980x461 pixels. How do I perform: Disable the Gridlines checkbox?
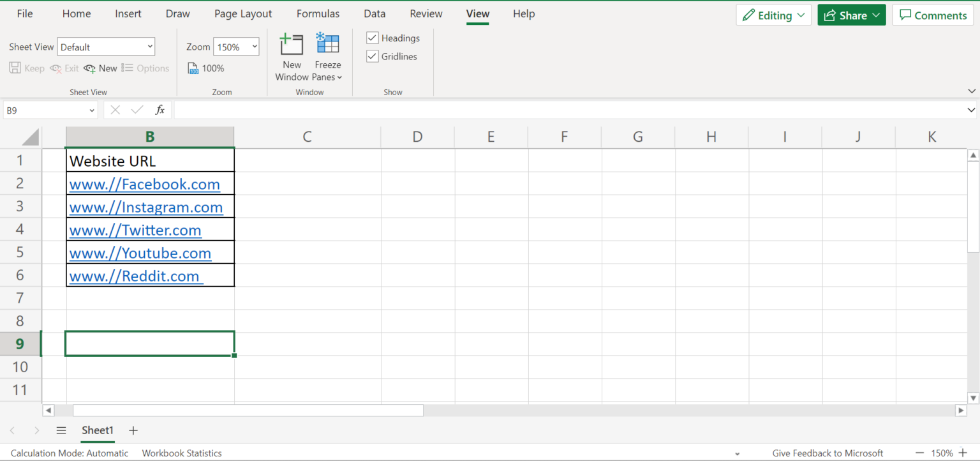[x=372, y=56]
